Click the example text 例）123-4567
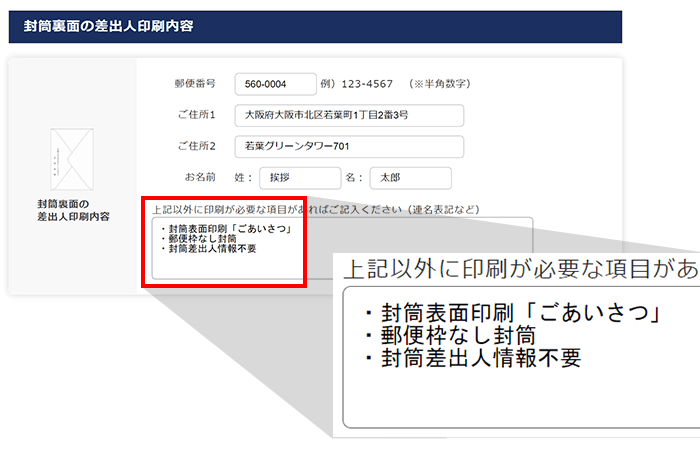The height and width of the screenshot is (450, 700). click(x=357, y=84)
